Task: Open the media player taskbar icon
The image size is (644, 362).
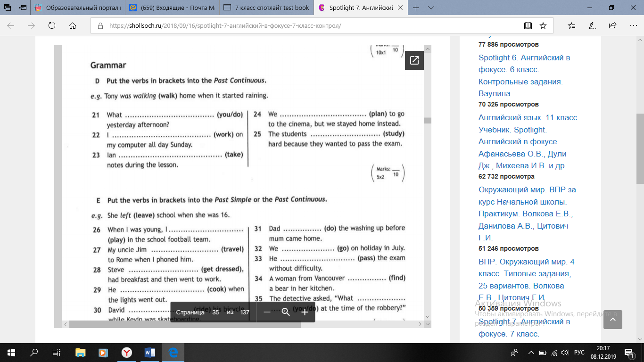Action: click(103, 352)
